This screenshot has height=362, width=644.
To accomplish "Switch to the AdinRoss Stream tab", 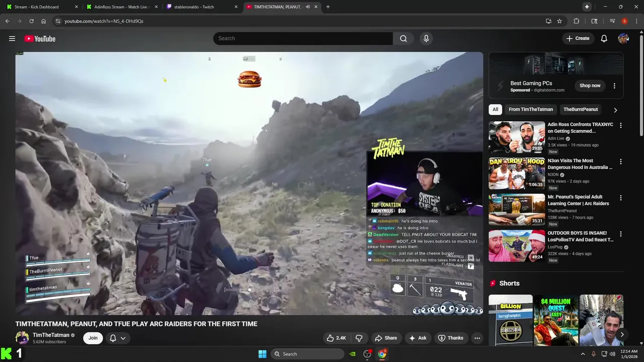I will click(123, 7).
